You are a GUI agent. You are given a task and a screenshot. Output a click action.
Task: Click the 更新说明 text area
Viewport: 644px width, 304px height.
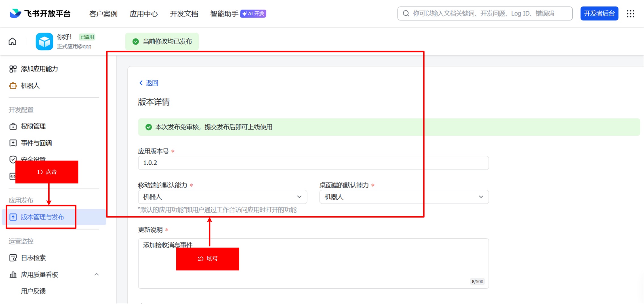(x=313, y=269)
